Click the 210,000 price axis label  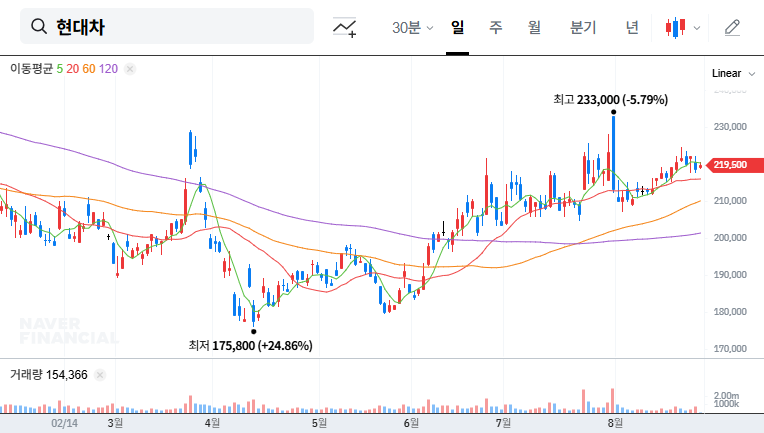click(730, 201)
